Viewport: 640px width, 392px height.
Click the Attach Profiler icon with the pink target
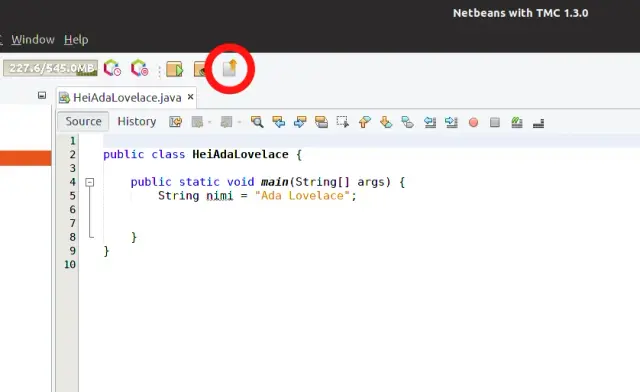pyautogui.click(x=140, y=68)
